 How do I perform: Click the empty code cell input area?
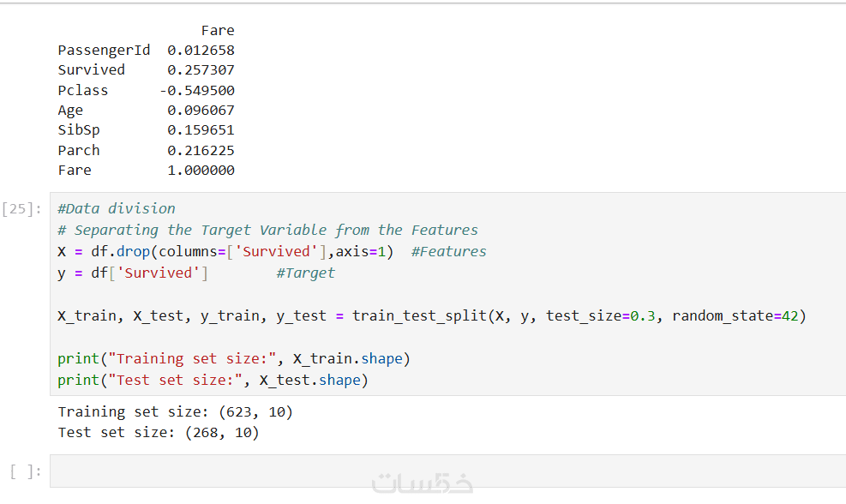point(446,471)
